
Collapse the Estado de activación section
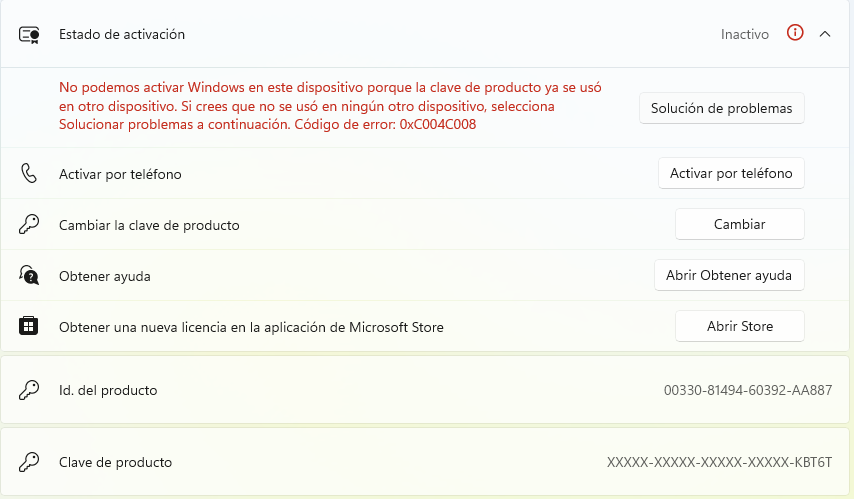[x=825, y=34]
